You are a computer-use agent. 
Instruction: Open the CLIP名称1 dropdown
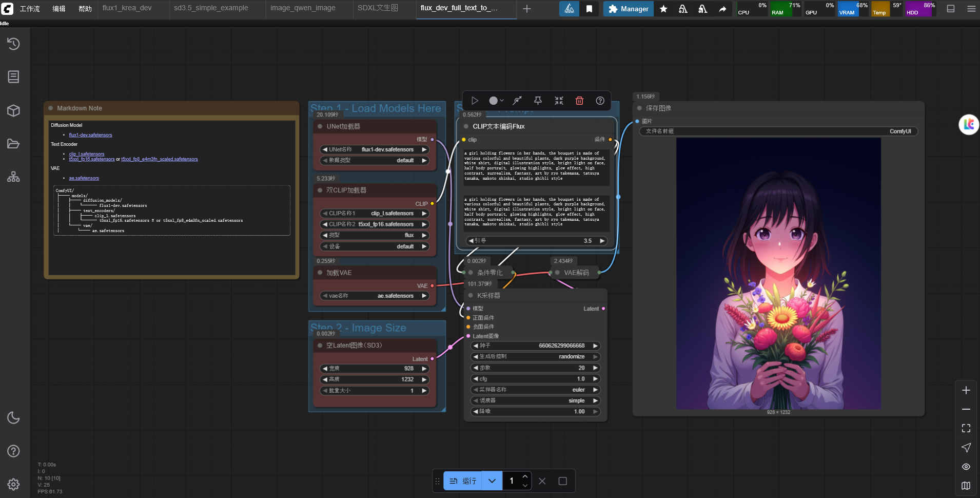pyautogui.click(x=375, y=213)
